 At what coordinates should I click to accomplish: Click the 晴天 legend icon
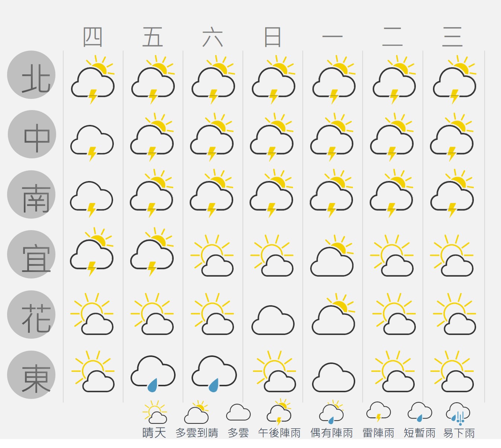point(155,412)
